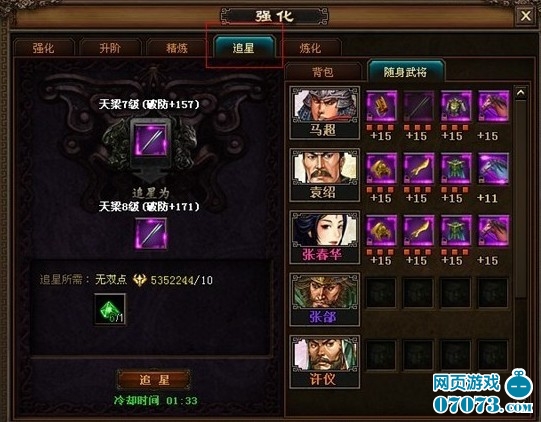The image size is (541, 422).
Task: Select Zhang Chunhua's helmet equipment icon
Action: point(382,230)
